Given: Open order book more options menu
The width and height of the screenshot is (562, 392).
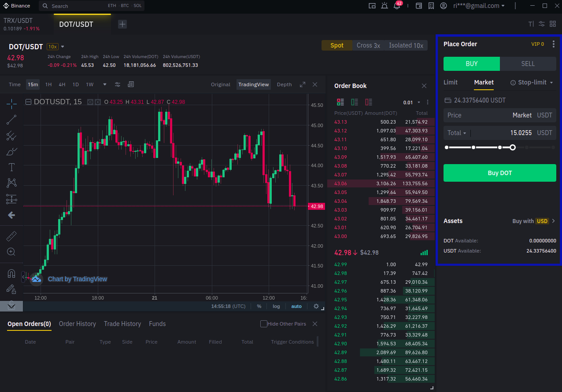Looking at the screenshot, I should pyautogui.click(x=427, y=103).
